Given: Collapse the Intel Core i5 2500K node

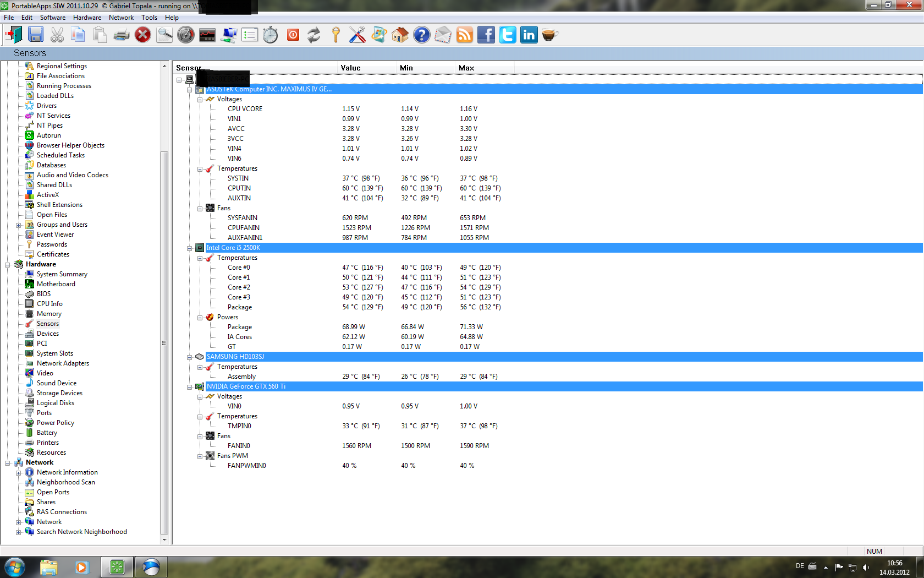Looking at the screenshot, I should 190,248.
